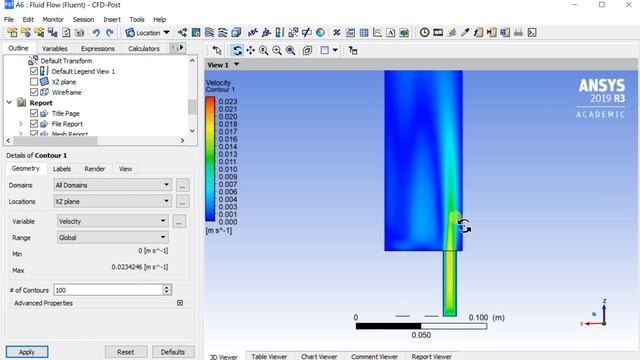Toggle the File Report checkbox

click(34, 124)
